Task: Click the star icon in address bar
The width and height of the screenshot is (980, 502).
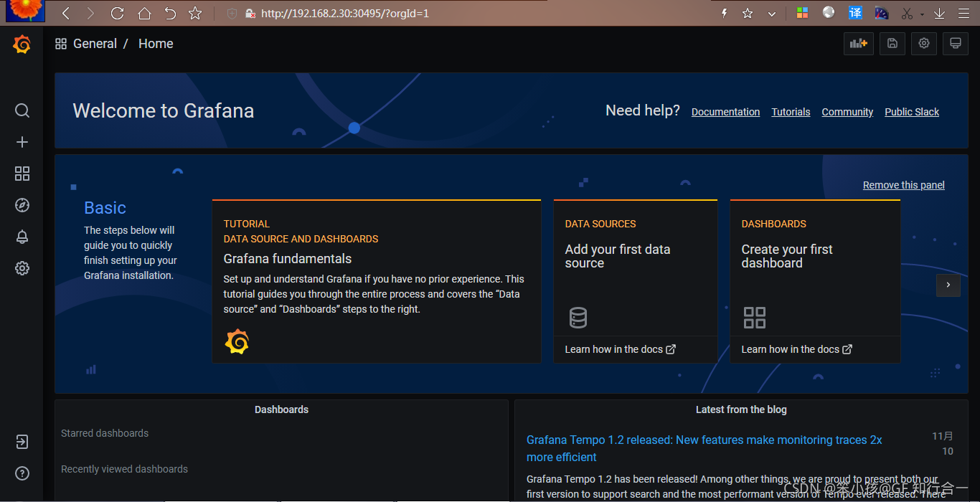Action: 748,13
